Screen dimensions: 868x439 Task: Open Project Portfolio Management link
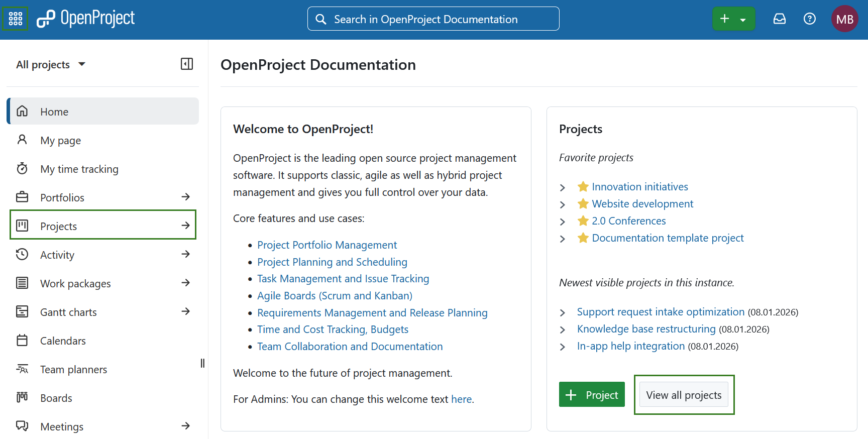point(327,245)
